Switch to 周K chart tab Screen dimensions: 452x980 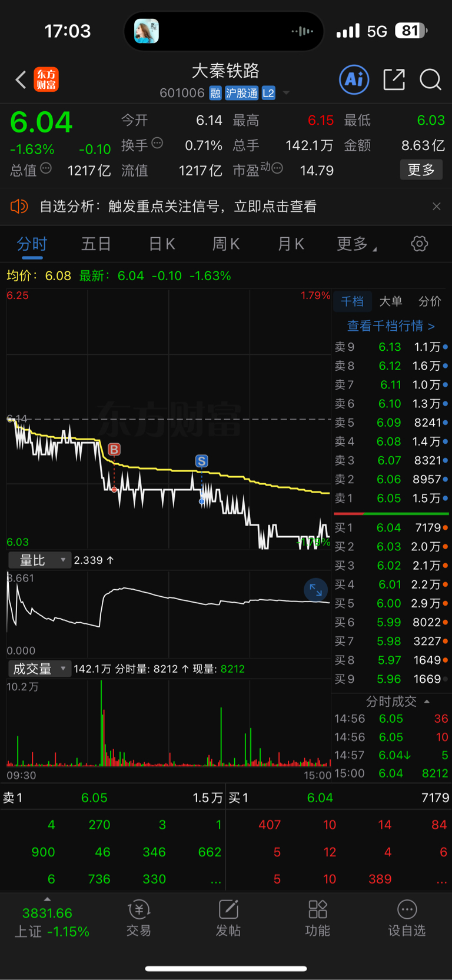point(226,244)
